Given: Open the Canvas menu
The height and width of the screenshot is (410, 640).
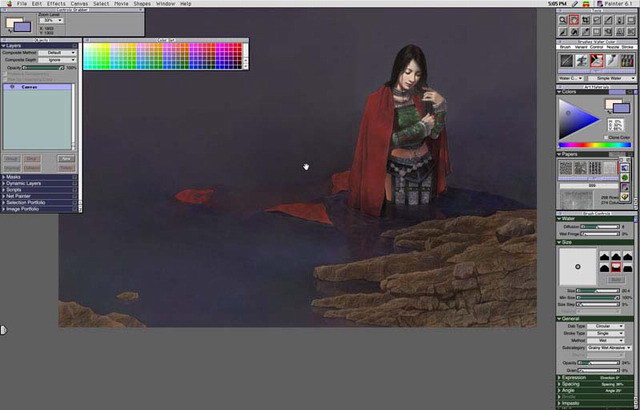Looking at the screenshot, I should [x=79, y=4].
